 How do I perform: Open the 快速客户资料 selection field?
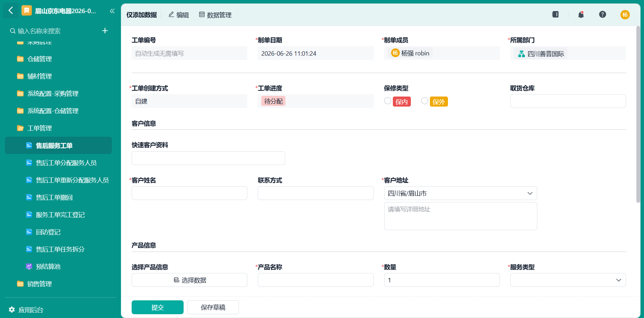coord(208,158)
